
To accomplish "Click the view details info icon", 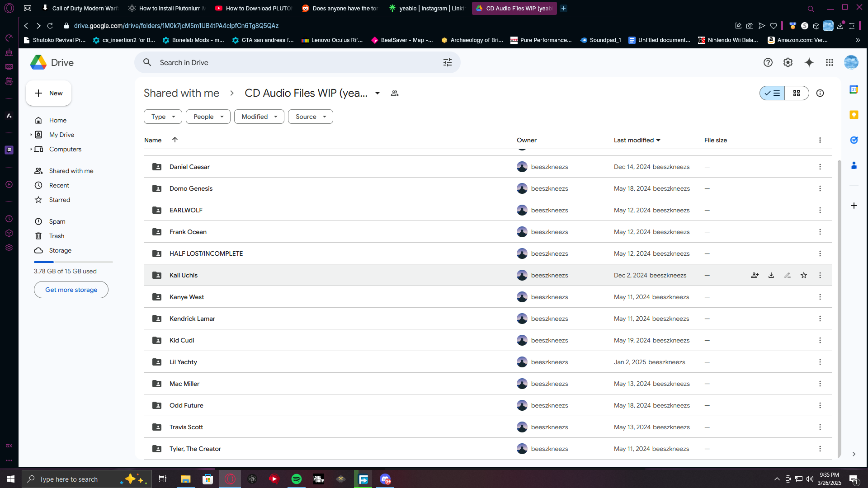I will pos(820,93).
